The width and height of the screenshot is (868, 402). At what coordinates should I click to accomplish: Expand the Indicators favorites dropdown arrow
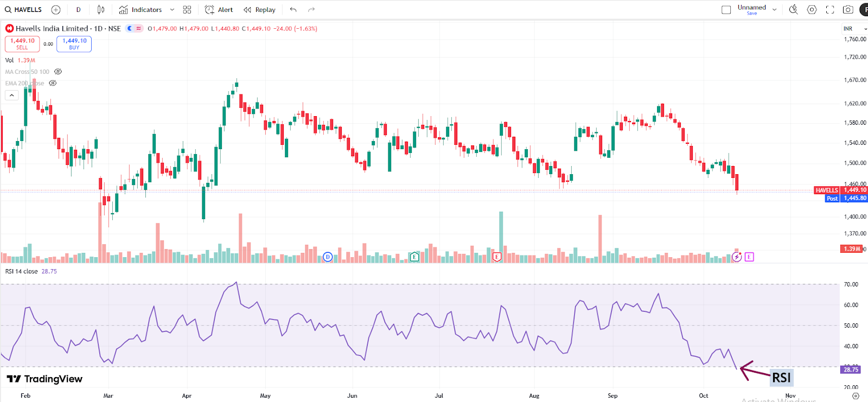click(172, 10)
